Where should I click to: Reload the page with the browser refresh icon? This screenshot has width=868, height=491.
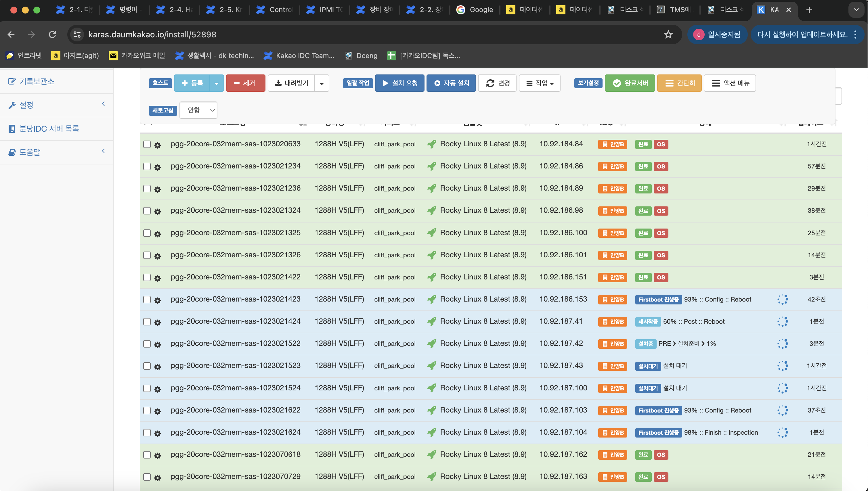(x=52, y=34)
